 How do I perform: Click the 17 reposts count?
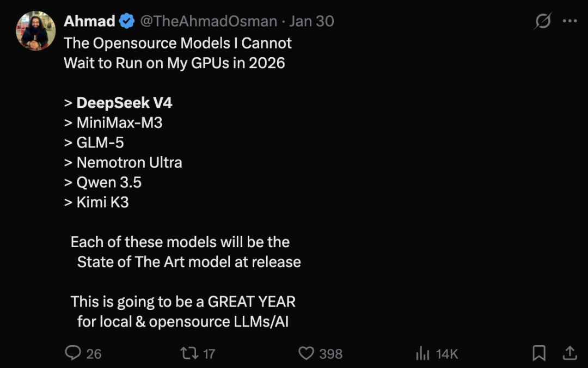coord(209,354)
